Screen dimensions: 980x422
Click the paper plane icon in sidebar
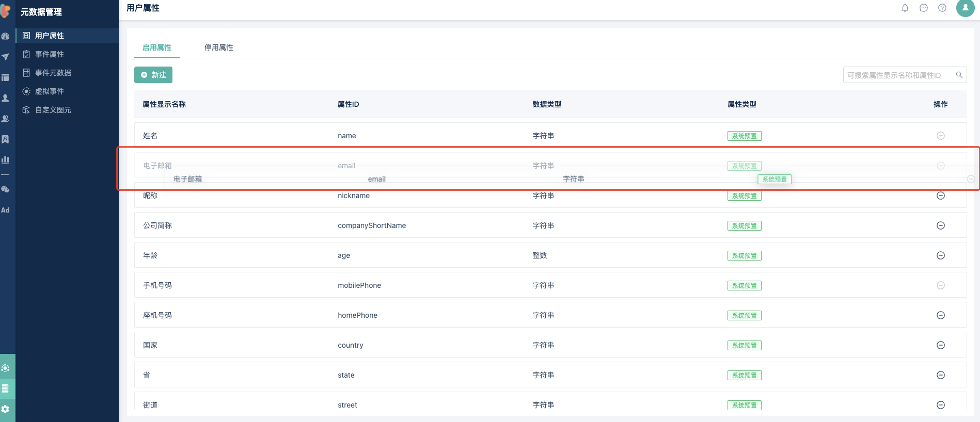tap(5, 57)
